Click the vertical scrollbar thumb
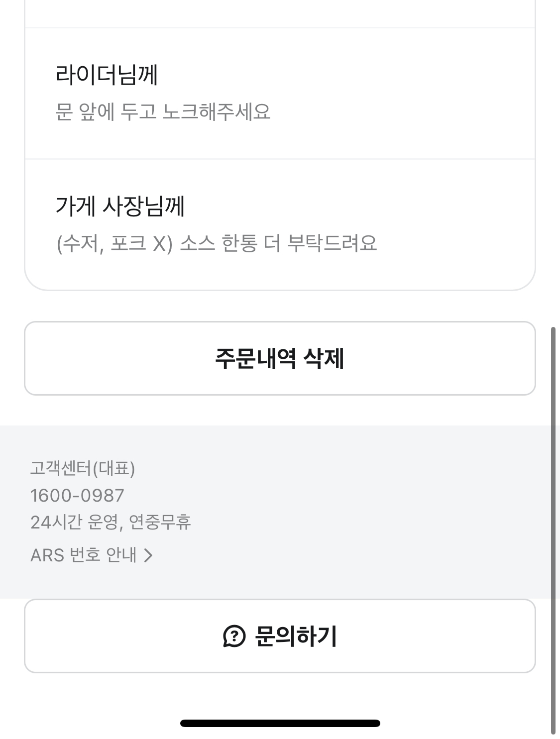Screen dimensions: 560x739 pyautogui.click(x=553, y=530)
